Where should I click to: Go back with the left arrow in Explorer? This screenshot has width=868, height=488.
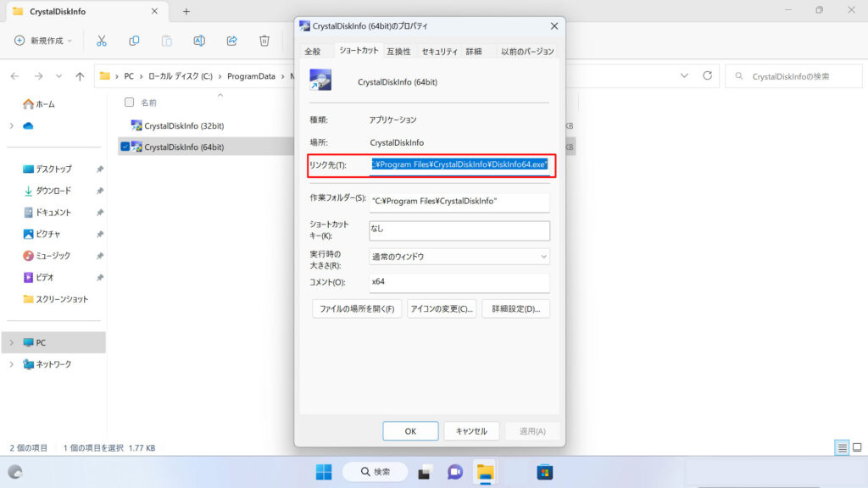click(15, 76)
